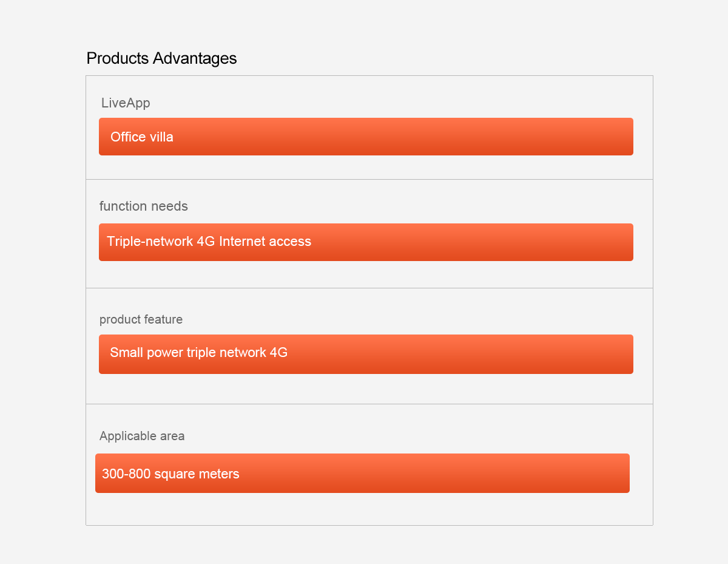Viewport: 728px width, 564px height.
Task: Click the word "Internet" in the second bar
Action: 242,242
